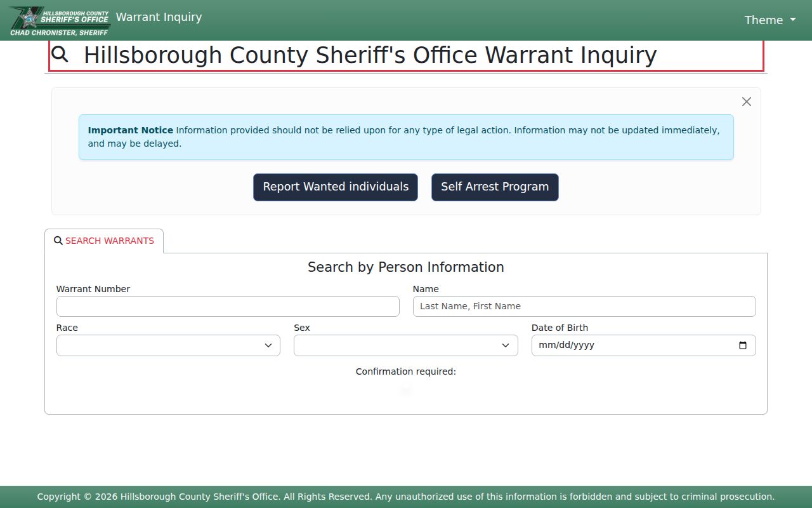Viewport: 812px width, 508px height.
Task: Click the "Search by Person Information" heading
Action: [x=406, y=267]
